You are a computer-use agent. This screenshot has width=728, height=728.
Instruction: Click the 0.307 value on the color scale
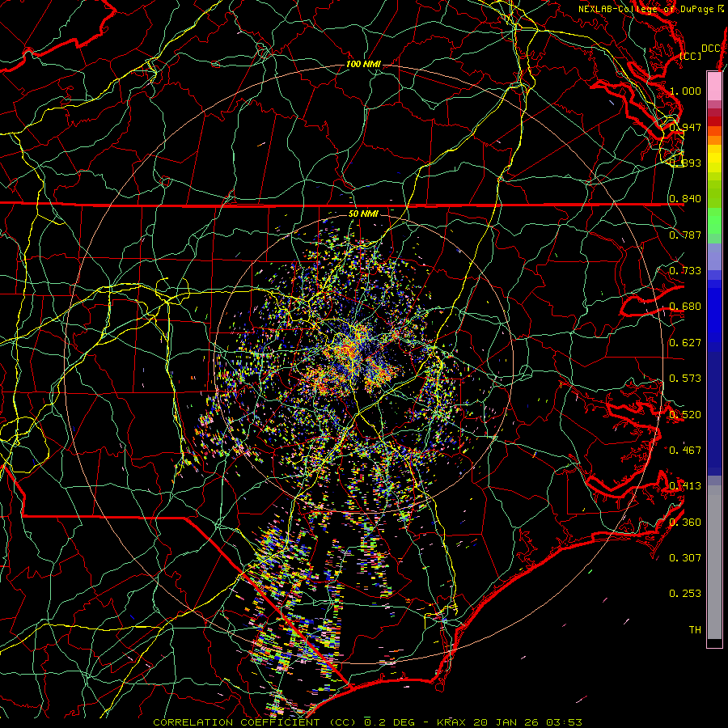685,557
